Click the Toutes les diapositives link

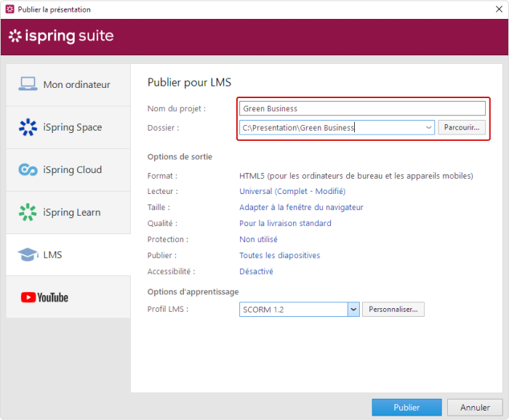[x=279, y=255]
